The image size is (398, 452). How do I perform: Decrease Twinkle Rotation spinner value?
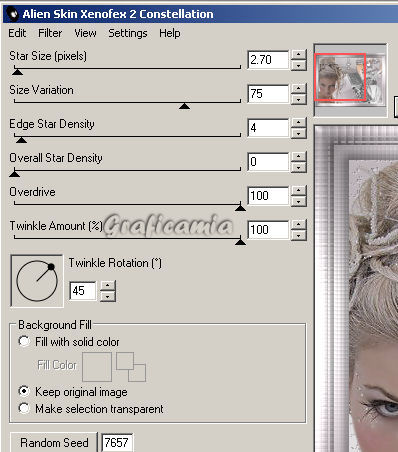pyautogui.click(x=108, y=296)
